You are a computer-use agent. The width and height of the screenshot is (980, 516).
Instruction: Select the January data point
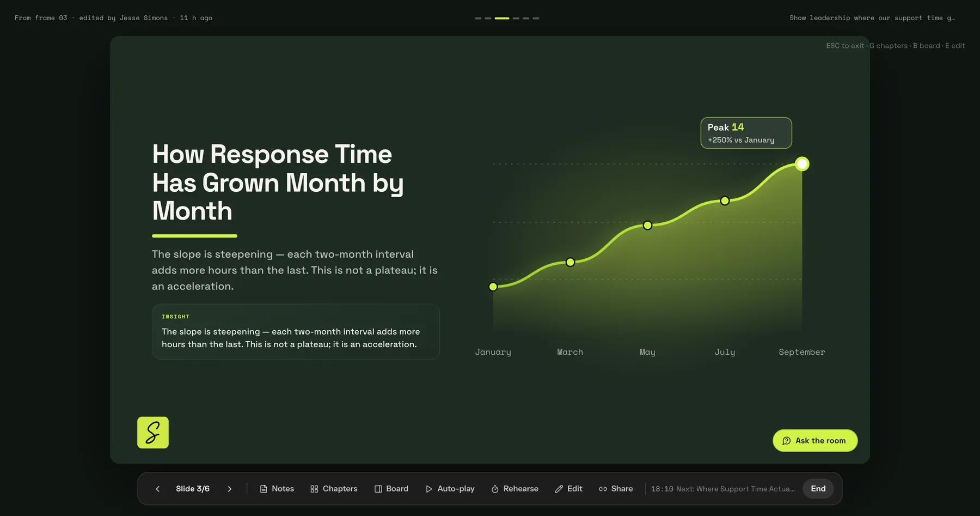493,287
